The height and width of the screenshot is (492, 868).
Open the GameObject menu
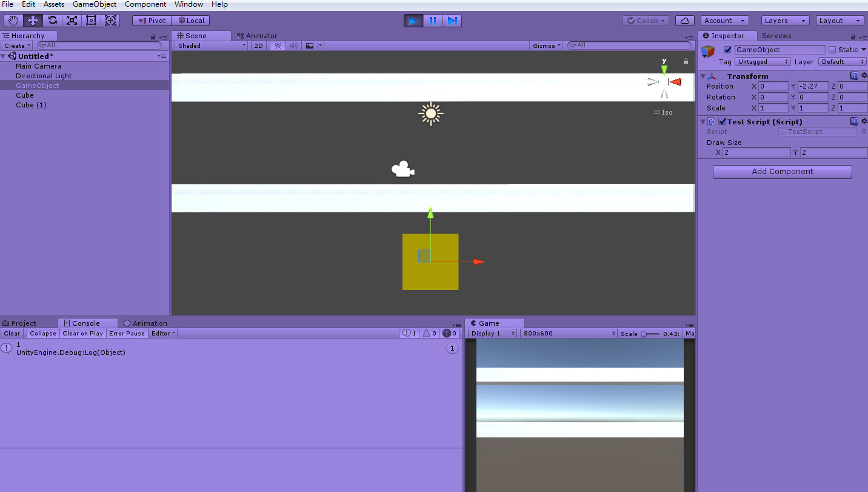(94, 4)
